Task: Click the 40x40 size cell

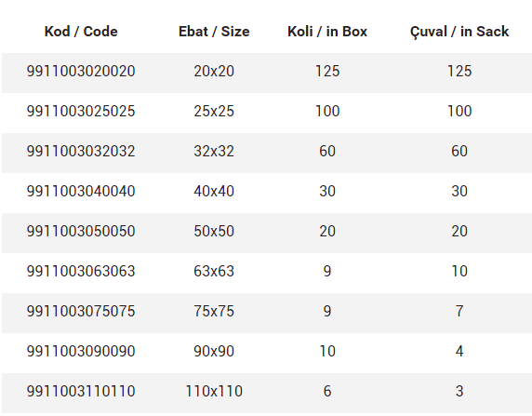Action: coord(214,191)
